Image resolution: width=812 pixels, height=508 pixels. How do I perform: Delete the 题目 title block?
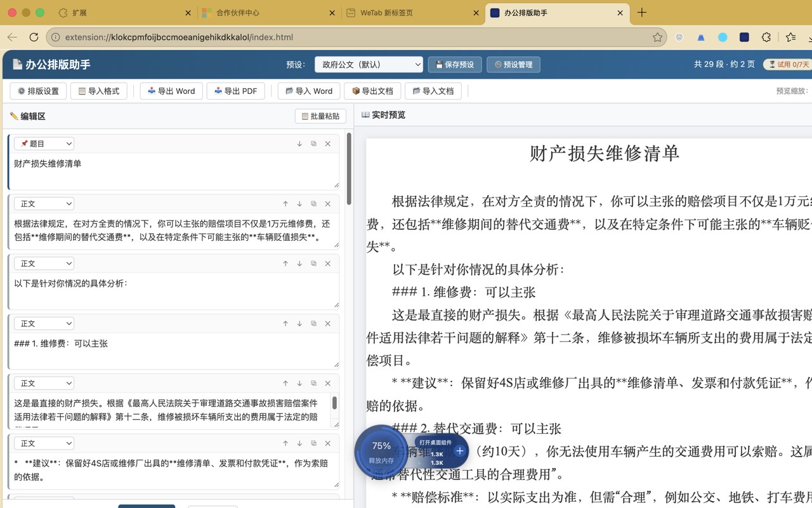(328, 144)
